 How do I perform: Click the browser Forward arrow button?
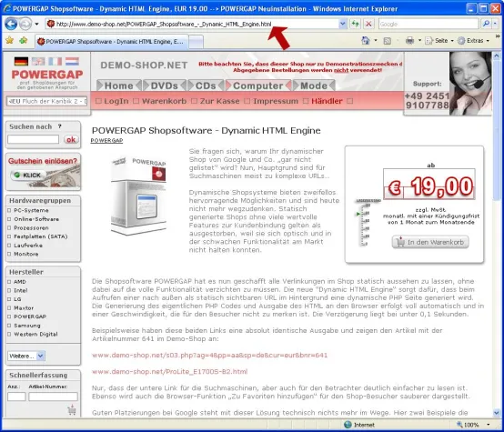coord(25,24)
